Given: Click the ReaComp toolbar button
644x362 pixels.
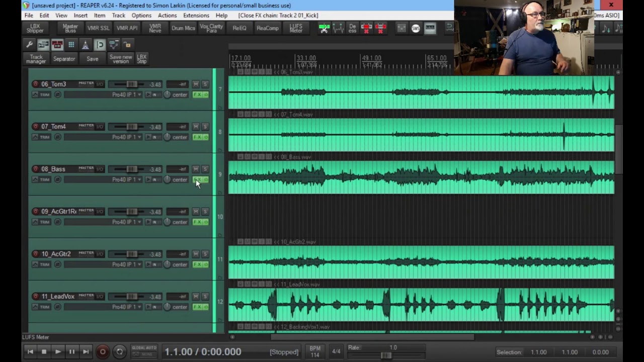Looking at the screenshot, I should pos(267,28).
